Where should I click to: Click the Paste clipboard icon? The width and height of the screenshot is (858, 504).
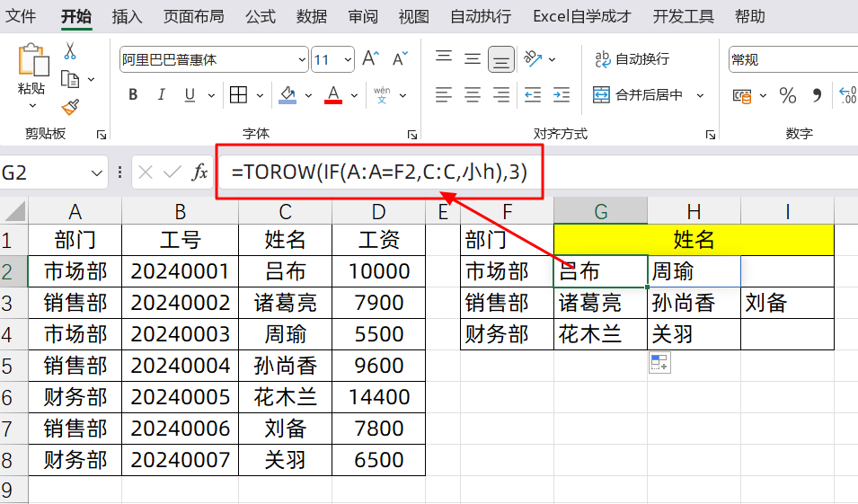33,59
